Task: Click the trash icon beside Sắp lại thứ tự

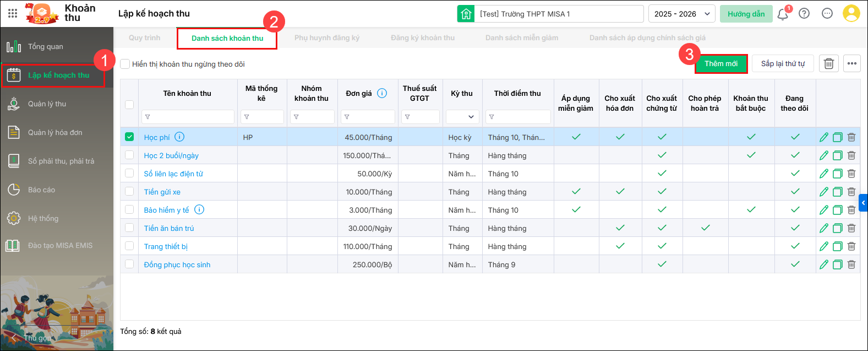Action: click(x=828, y=64)
